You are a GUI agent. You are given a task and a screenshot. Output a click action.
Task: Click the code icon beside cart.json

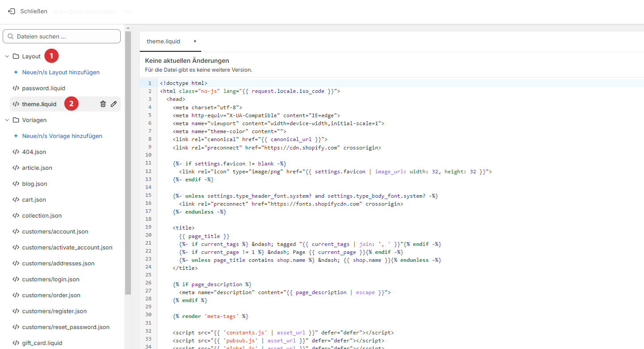[16, 199]
